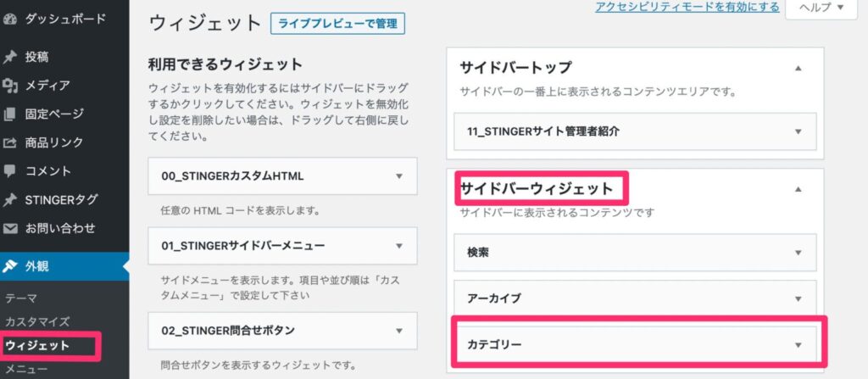The width and height of the screenshot is (868, 379).
Task: Open the テーマ submenu item
Action: [x=21, y=298]
